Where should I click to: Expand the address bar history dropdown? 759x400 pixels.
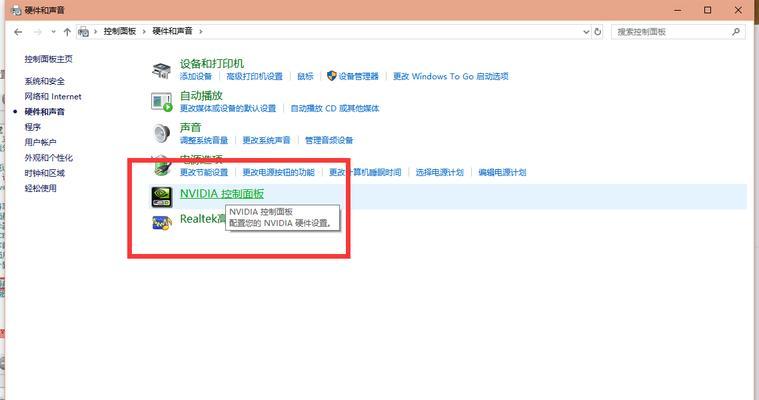click(x=586, y=32)
